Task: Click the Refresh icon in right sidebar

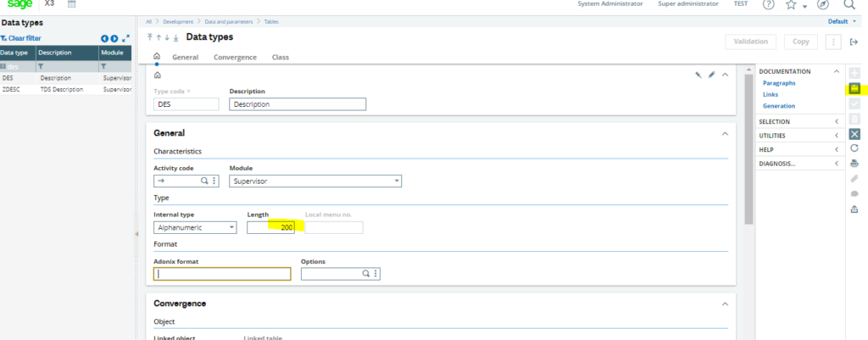Action: [x=854, y=148]
